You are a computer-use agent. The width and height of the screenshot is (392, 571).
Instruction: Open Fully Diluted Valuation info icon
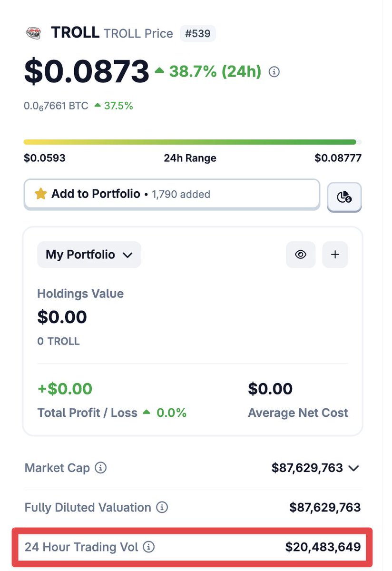[162, 508]
